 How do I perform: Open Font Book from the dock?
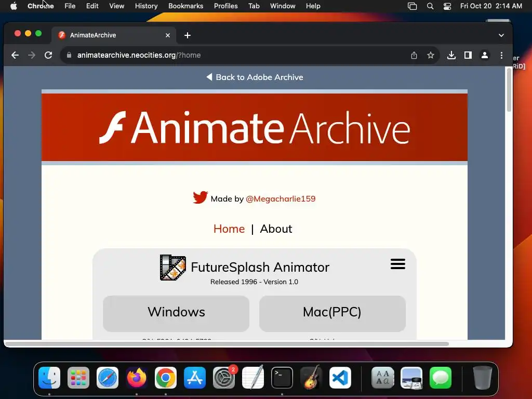(383, 378)
